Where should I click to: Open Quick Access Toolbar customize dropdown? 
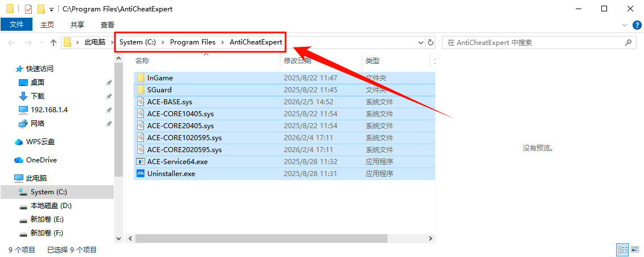click(51, 10)
